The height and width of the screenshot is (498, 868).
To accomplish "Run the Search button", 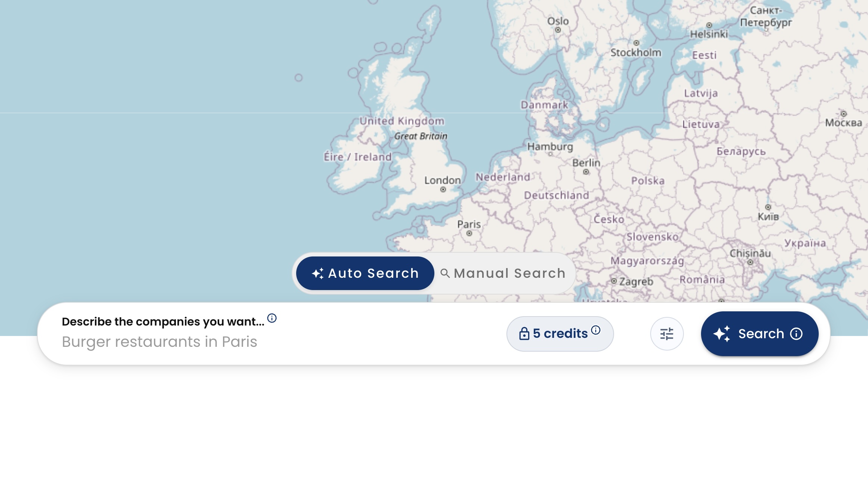I will click(x=760, y=334).
